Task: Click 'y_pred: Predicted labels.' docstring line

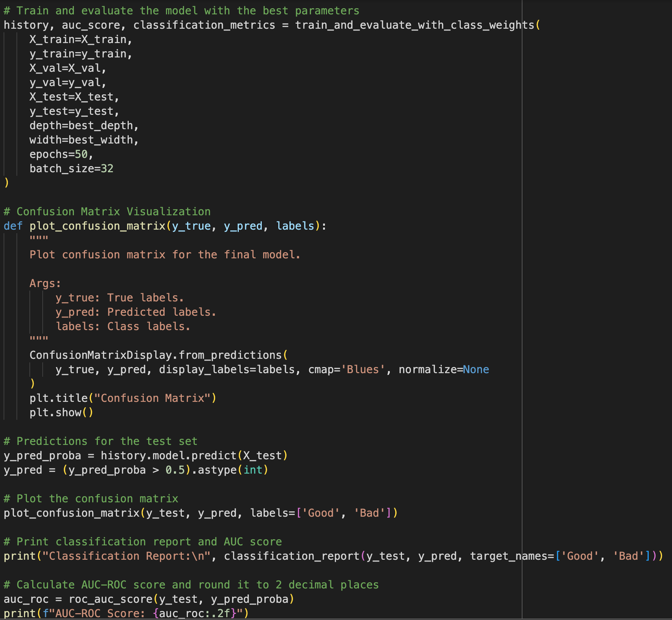Action: click(x=136, y=312)
